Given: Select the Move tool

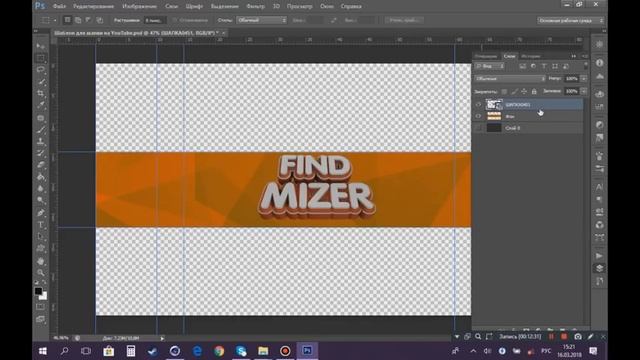Looking at the screenshot, I should (40, 46).
